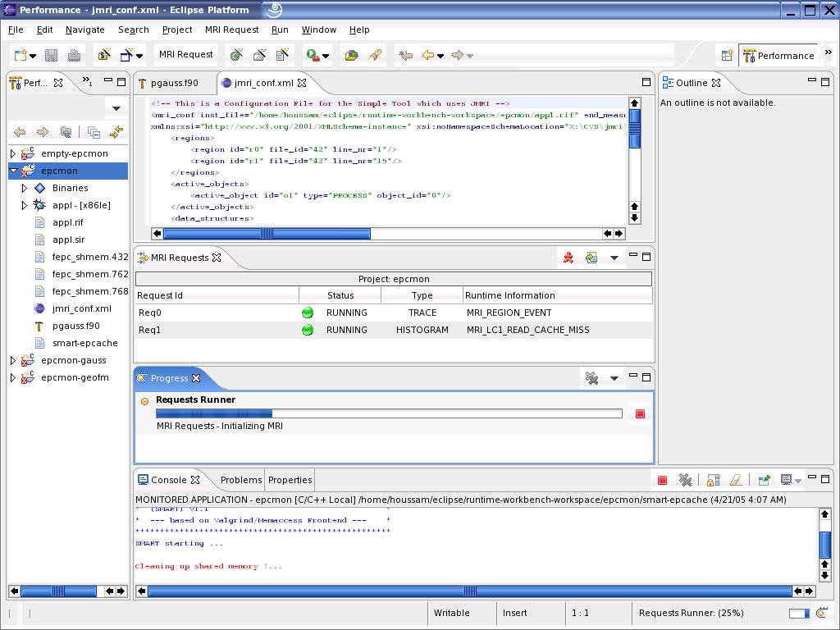
Task: Click the green arrow icon in MRI Requests
Action: point(591,258)
